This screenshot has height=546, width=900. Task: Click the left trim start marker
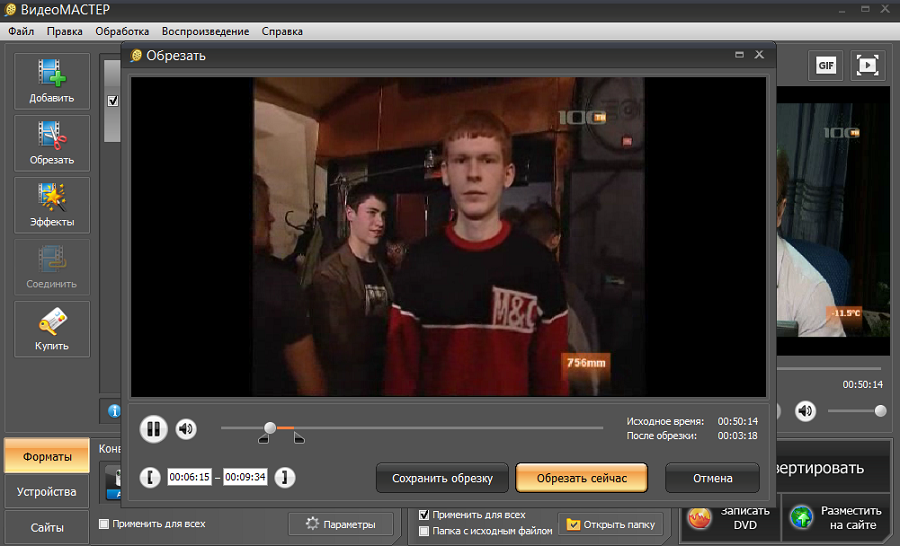point(263,439)
